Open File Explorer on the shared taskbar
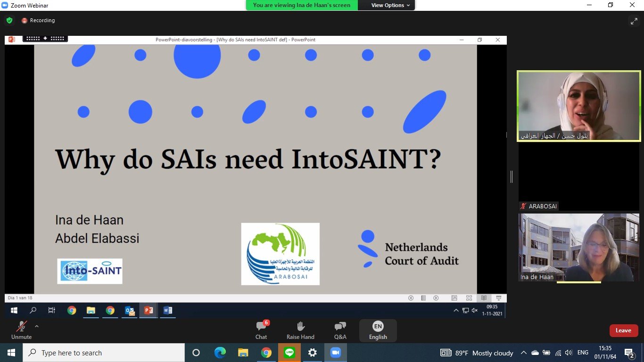The width and height of the screenshot is (644, 362). coord(91,310)
